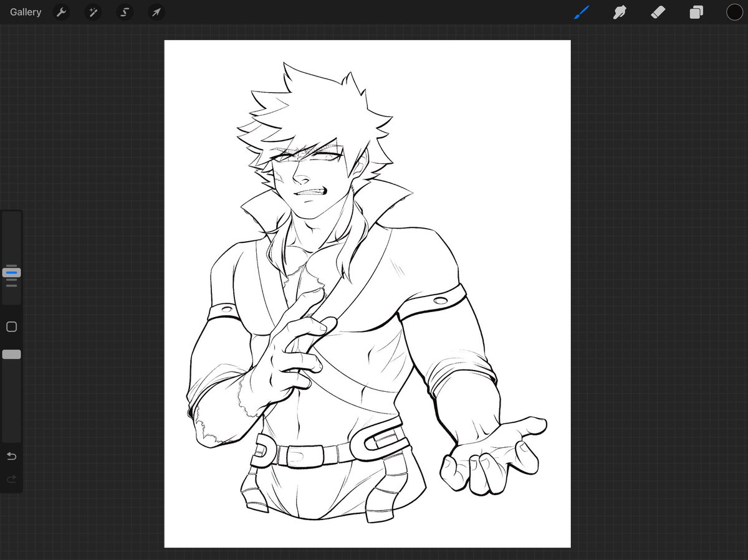Viewport: 748px width, 560px height.
Task: Select the Eraser tool
Action: pyautogui.click(x=658, y=12)
